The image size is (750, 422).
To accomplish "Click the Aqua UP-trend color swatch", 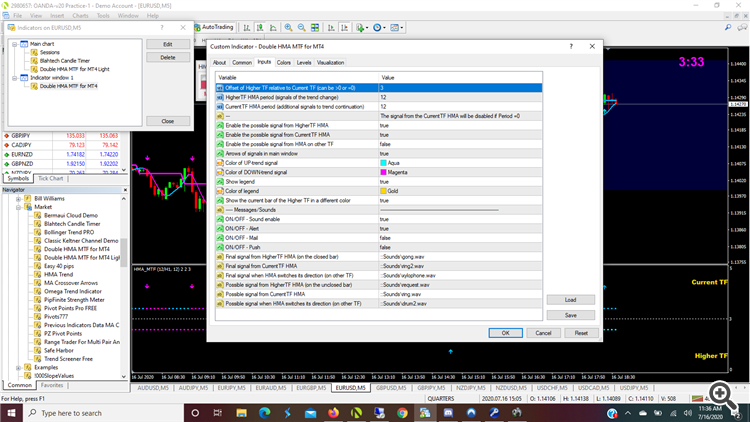I will point(384,162).
